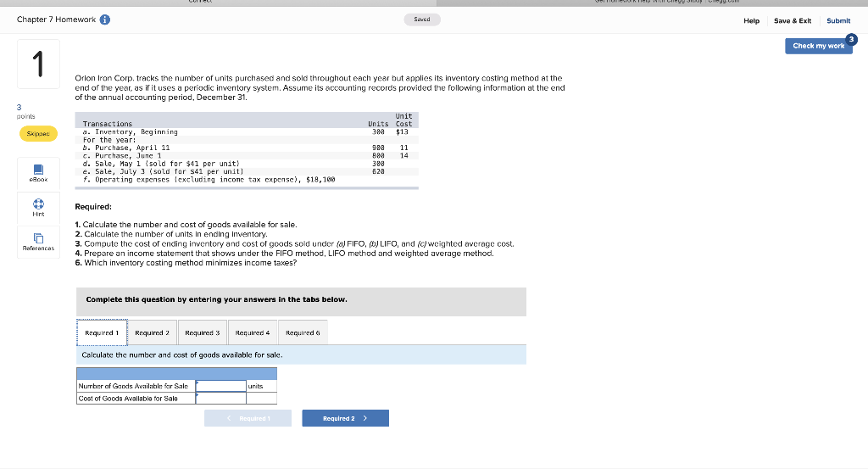This screenshot has width=868, height=469.
Task: Click the 'e. Sale, July 3' row
Action: (247, 171)
